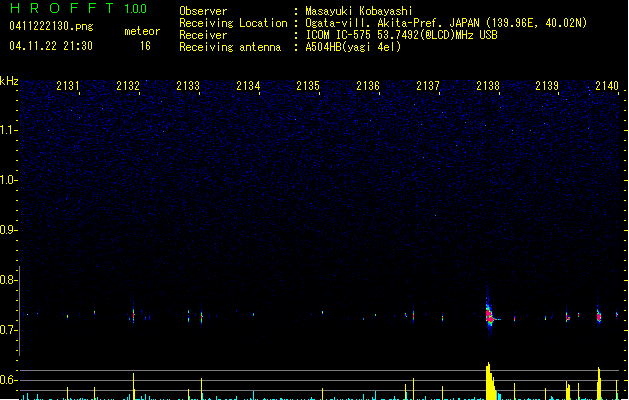Click the 2140 time axis marker
Screen dimensions: 629x400
[x=607, y=86]
